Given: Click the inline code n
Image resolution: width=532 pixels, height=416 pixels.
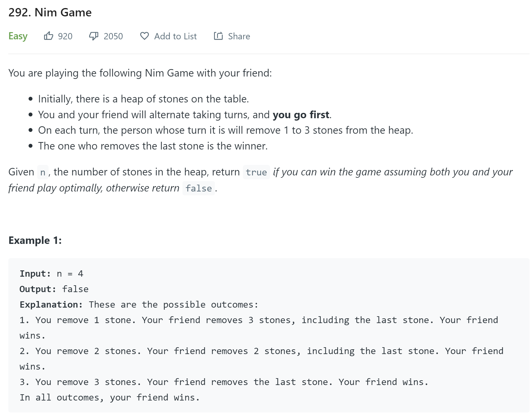Looking at the screenshot, I should [43, 172].
